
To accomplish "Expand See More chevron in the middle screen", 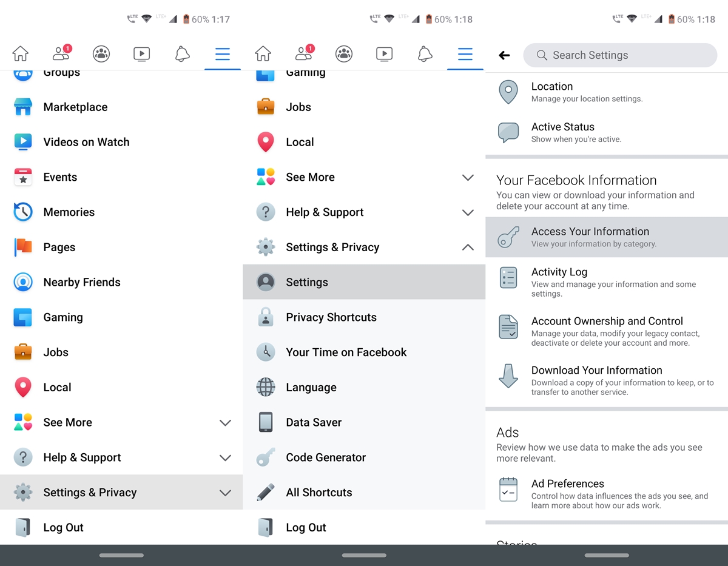I will pos(468,178).
